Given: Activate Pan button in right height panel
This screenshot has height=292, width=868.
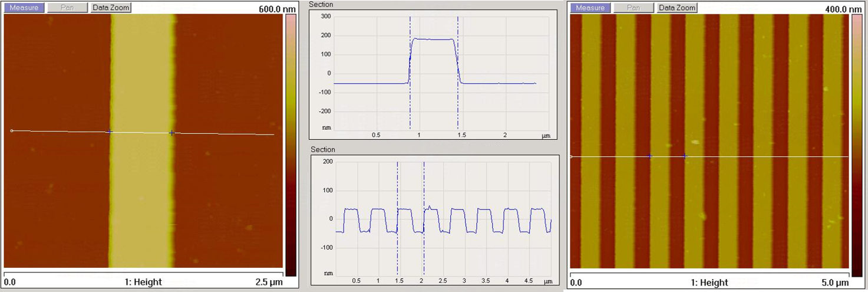Looking at the screenshot, I should pyautogui.click(x=633, y=8).
